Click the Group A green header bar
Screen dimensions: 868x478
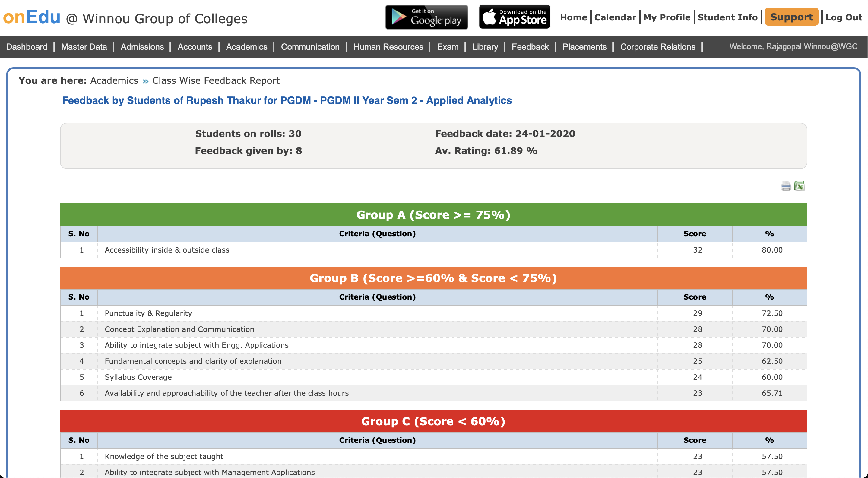[x=433, y=215]
